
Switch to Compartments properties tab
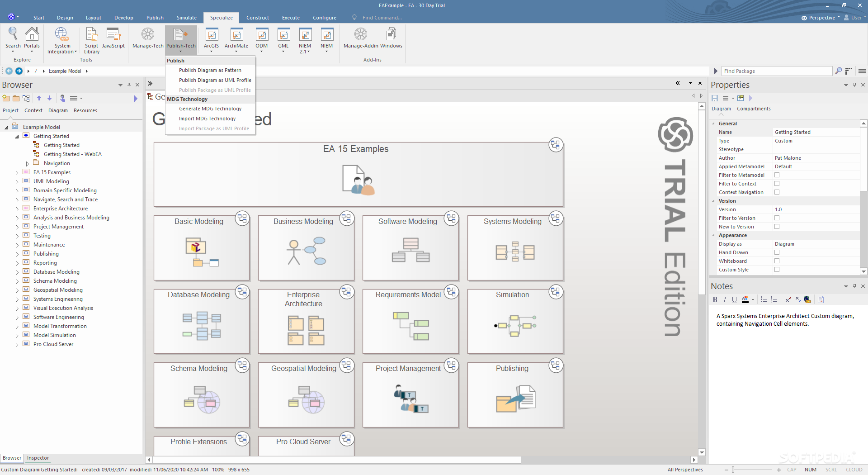click(754, 109)
